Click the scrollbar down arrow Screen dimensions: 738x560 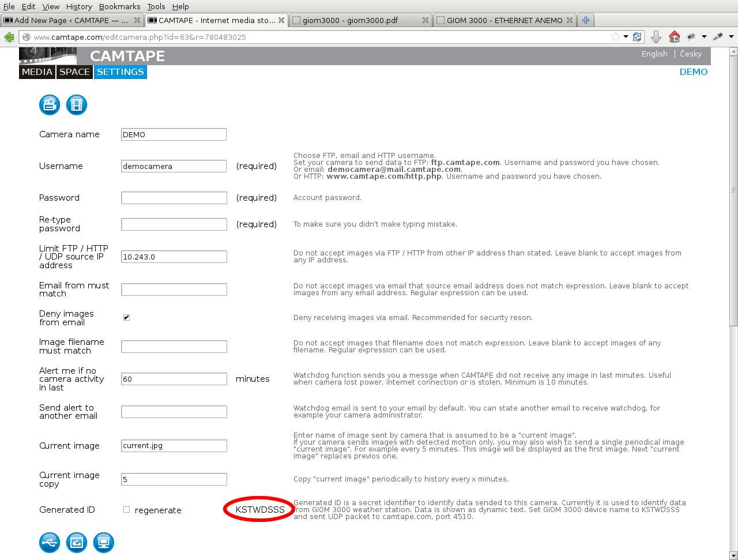coord(733,555)
